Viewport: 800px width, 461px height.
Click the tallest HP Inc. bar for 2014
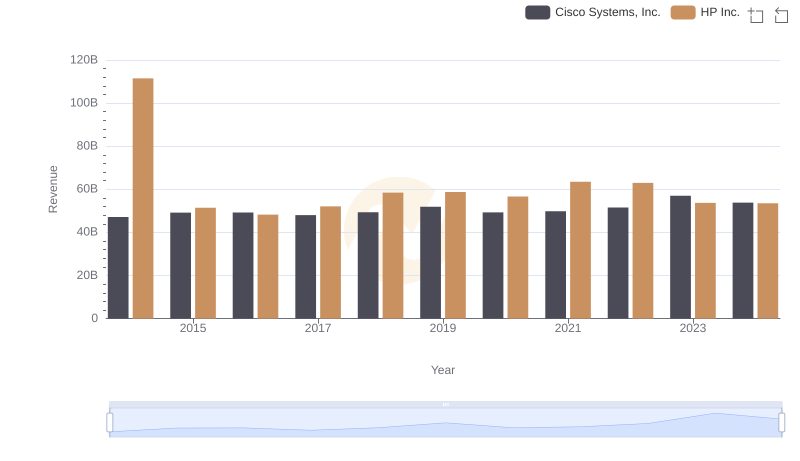pos(143,198)
